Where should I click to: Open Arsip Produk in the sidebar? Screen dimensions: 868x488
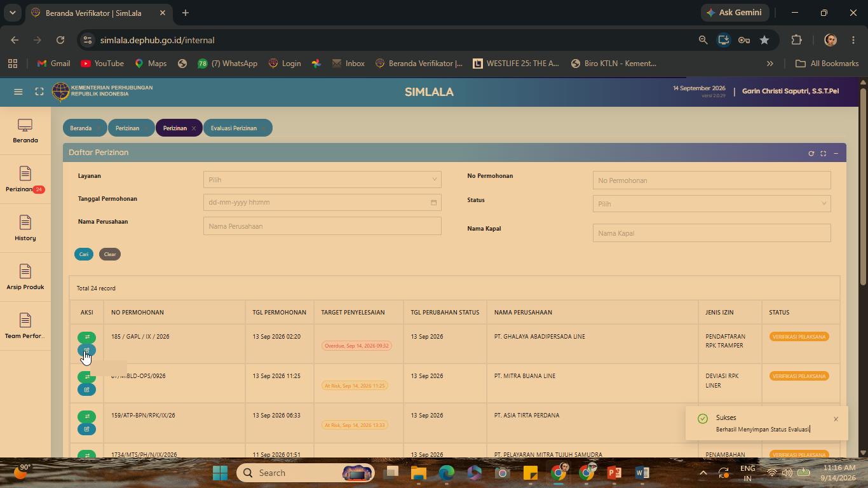(x=25, y=278)
